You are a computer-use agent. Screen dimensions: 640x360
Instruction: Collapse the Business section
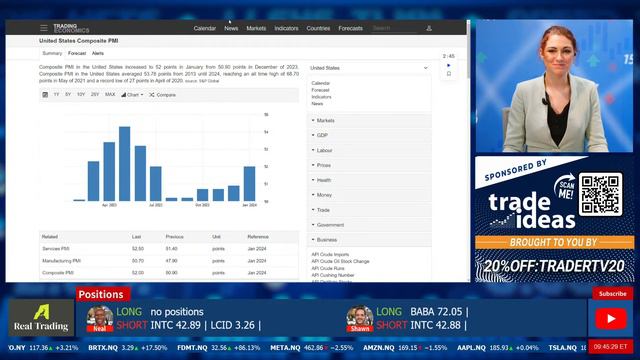[x=369, y=240]
